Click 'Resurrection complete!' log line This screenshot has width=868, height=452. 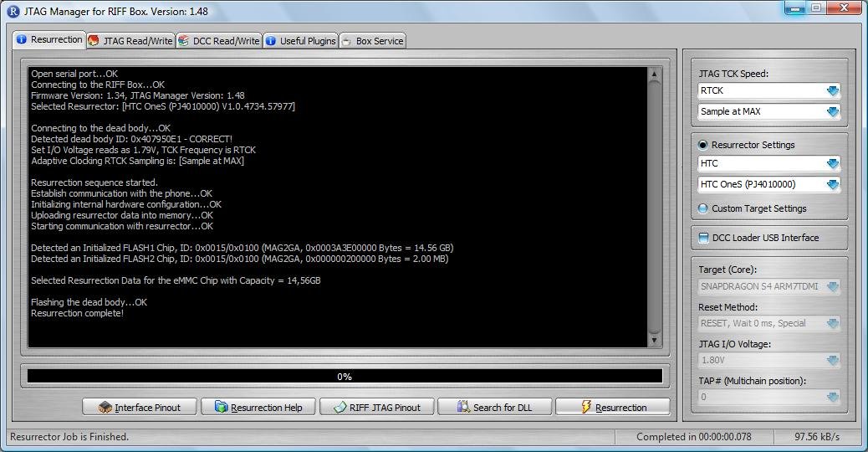click(x=77, y=314)
